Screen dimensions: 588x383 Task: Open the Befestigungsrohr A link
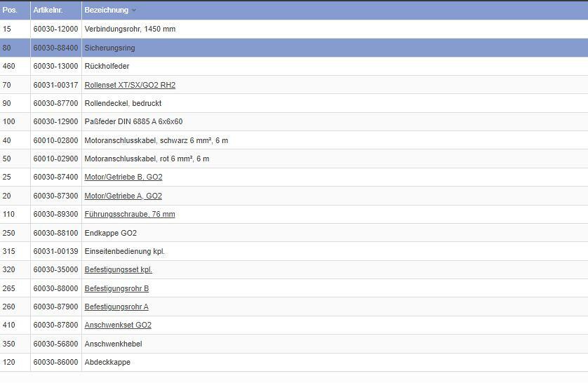click(x=116, y=307)
